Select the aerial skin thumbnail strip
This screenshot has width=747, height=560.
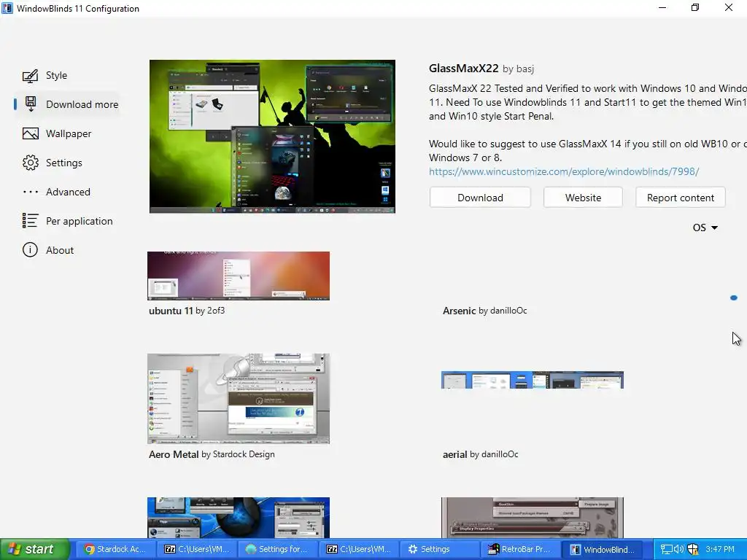(532, 380)
